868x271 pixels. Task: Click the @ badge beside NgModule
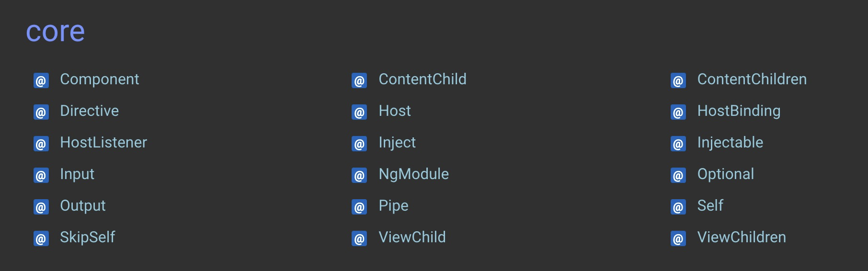coord(359,175)
